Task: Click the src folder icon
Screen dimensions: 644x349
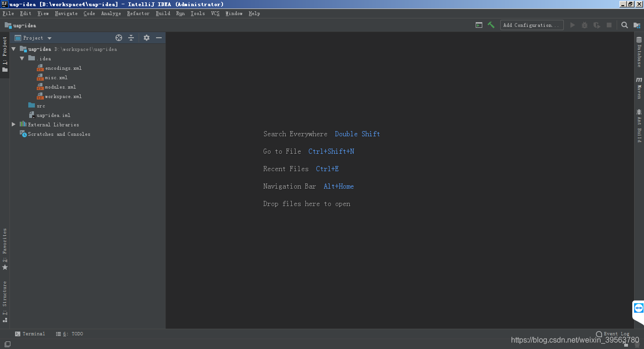Action: pos(32,106)
